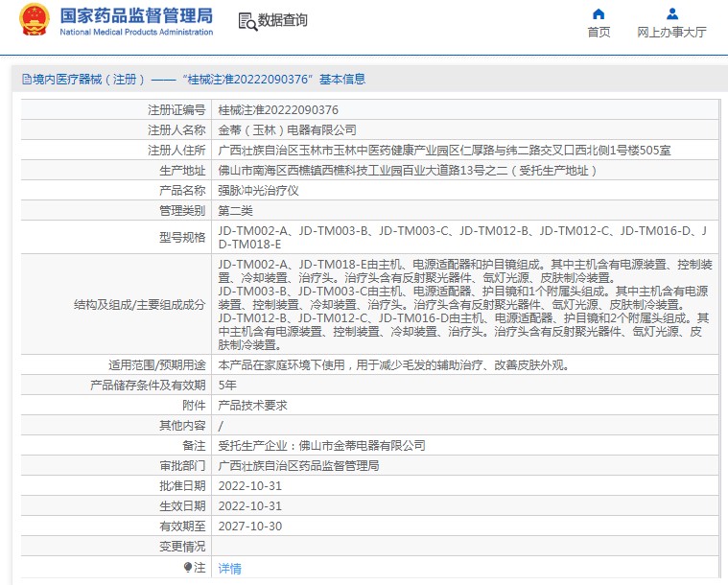This screenshot has width=728, height=585.
Task: Click registrant address value starting 广西壮族自治区玉林市
Action: coord(444,150)
